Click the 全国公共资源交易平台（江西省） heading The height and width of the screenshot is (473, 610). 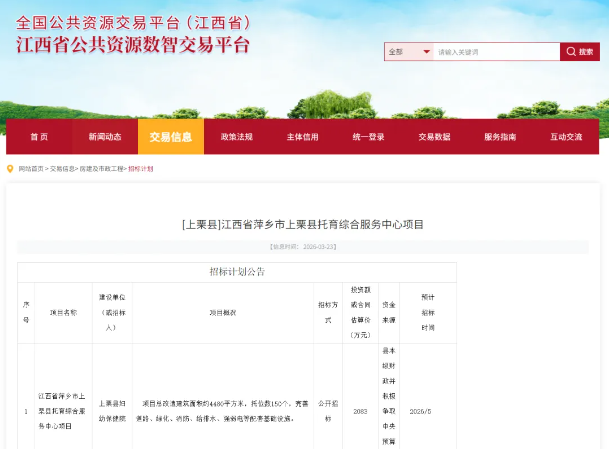pyautogui.click(x=133, y=23)
